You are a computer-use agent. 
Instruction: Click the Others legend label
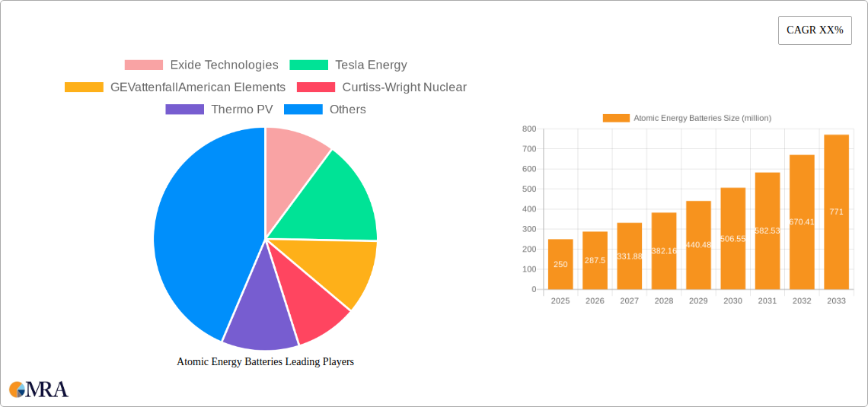(x=348, y=110)
